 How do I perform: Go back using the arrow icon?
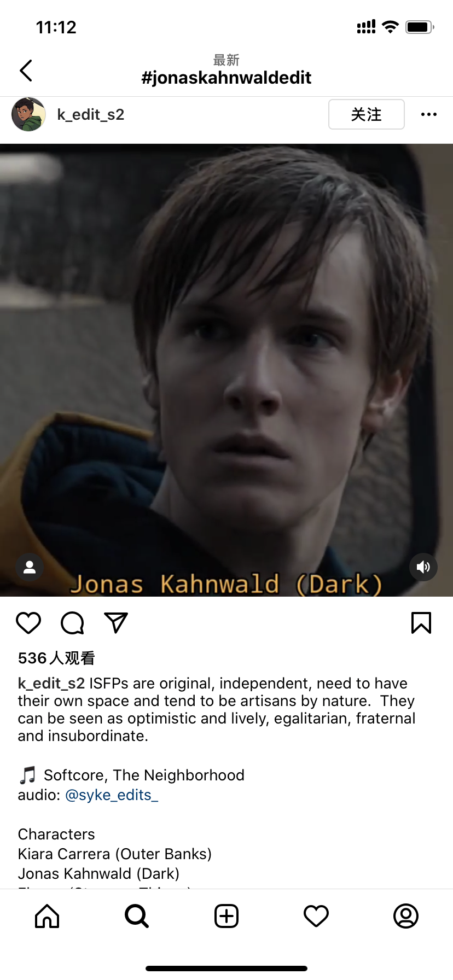click(x=26, y=71)
